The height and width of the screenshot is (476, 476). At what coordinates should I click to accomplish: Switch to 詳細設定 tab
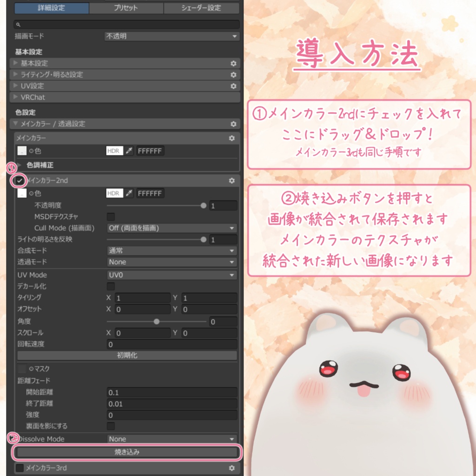[x=52, y=8]
